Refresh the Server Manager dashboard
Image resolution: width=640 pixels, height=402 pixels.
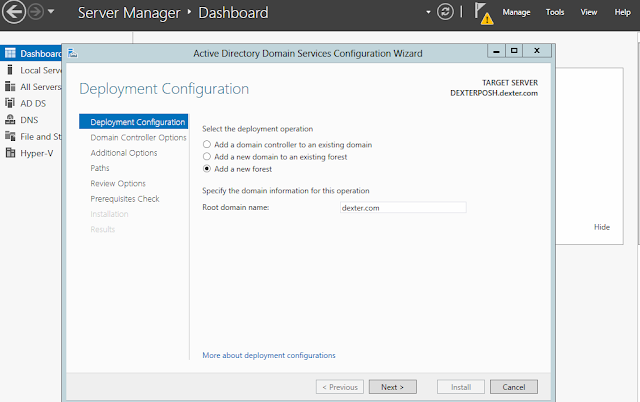445,11
